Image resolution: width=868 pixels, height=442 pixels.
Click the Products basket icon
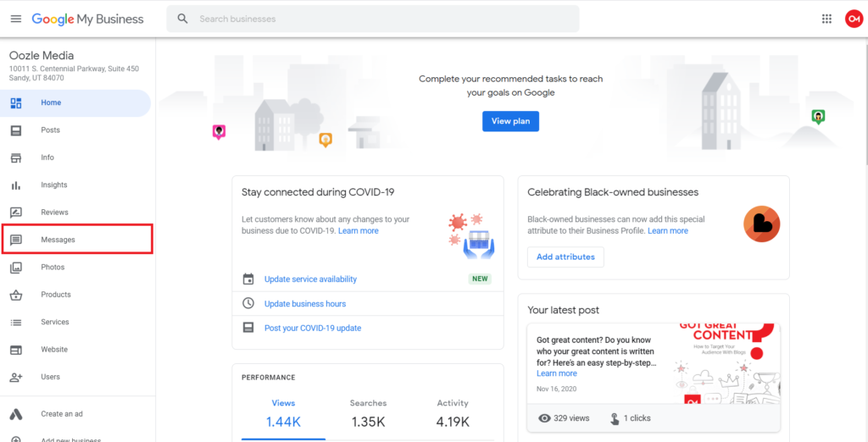(16, 295)
